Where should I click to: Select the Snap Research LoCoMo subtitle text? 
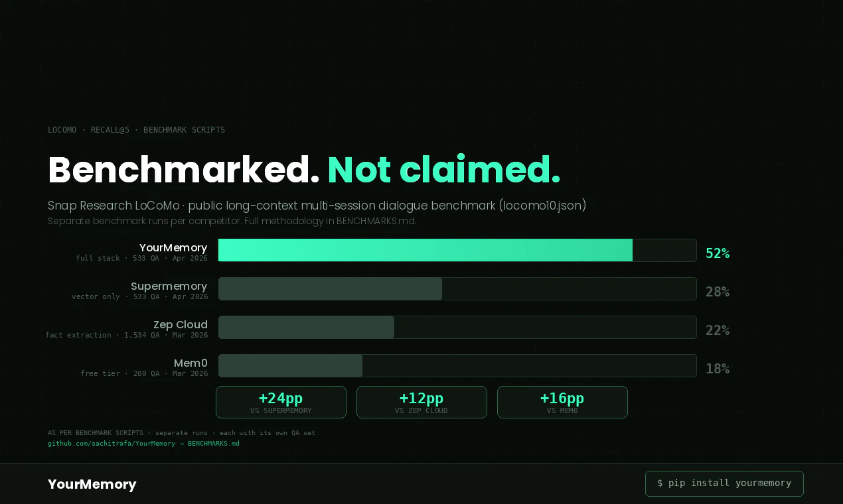(317, 206)
